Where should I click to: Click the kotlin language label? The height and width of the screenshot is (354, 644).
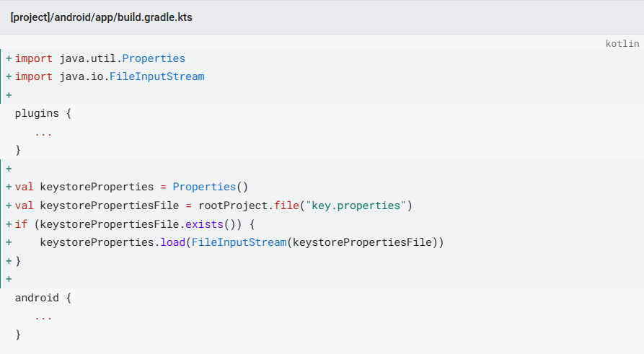tap(622, 43)
